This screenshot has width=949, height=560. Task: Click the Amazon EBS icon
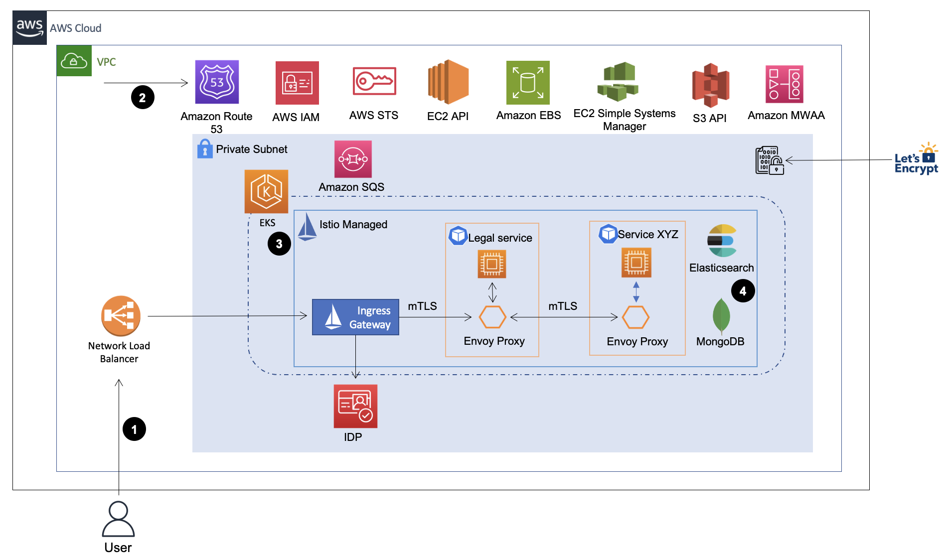[527, 82]
